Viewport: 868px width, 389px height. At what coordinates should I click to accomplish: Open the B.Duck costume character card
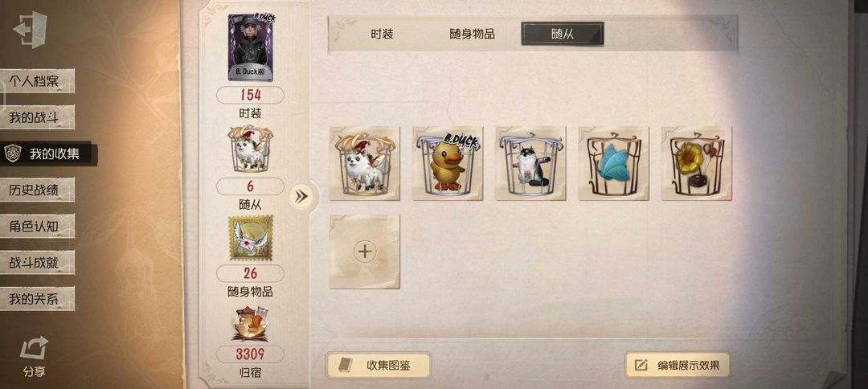250,47
